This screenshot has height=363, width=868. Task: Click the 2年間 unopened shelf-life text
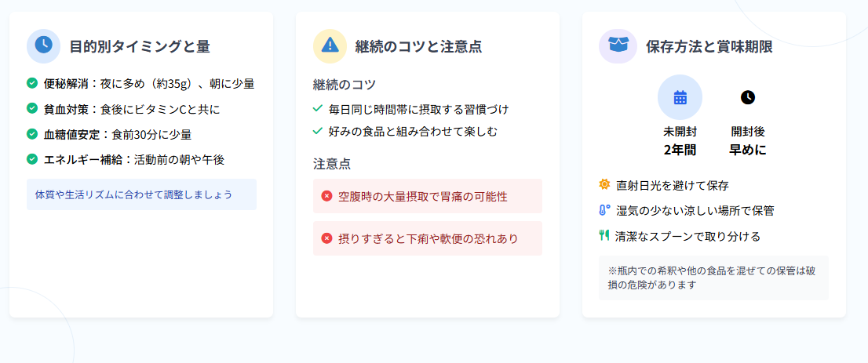[680, 150]
